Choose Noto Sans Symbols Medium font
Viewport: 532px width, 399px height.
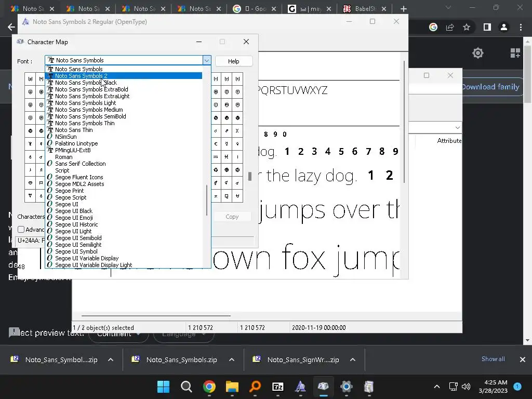pos(124,110)
